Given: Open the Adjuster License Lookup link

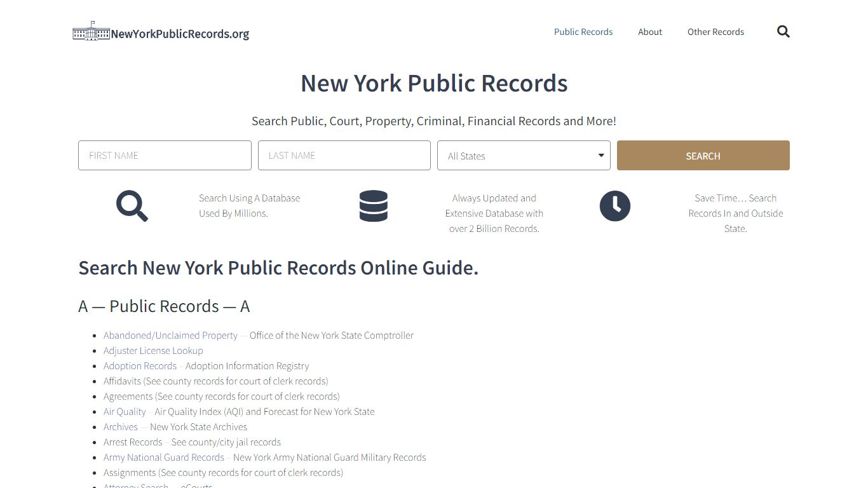Looking at the screenshot, I should pos(153,350).
